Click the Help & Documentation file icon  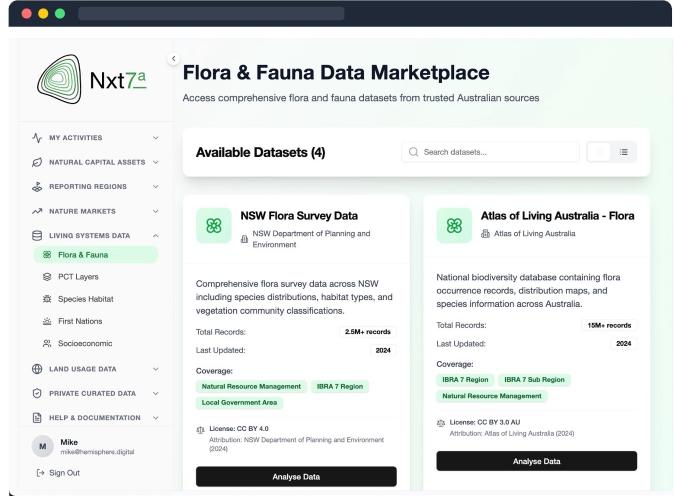pos(37,417)
